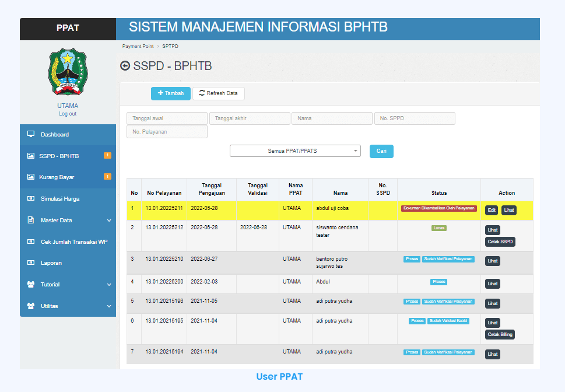Focus the Tanggal akhir input field
The width and height of the screenshot is (565, 392).
pyautogui.click(x=250, y=118)
